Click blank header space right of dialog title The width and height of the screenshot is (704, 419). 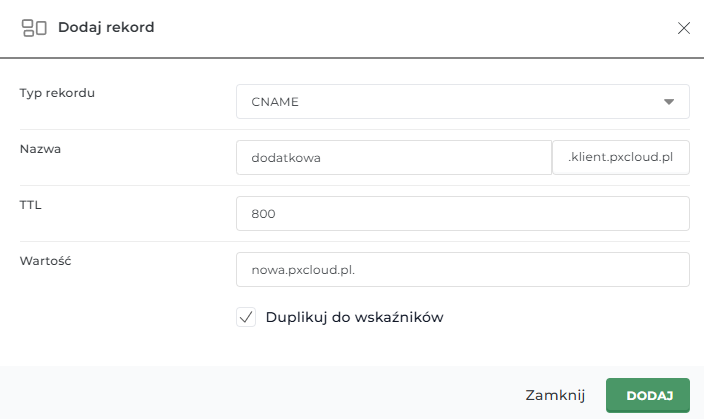click(400, 28)
